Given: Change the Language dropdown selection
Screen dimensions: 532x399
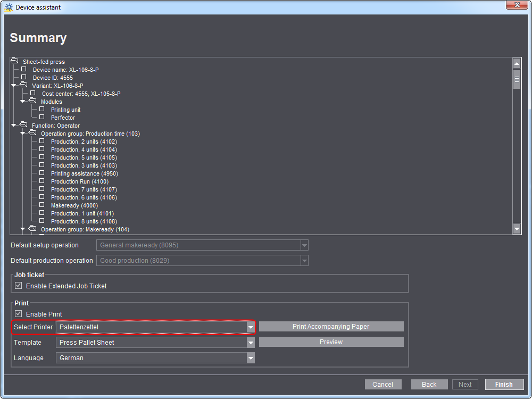Looking at the screenshot, I should pyautogui.click(x=250, y=358).
